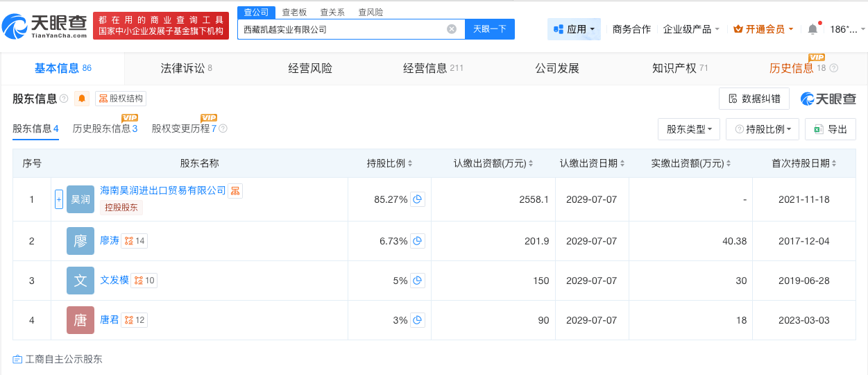The image size is (868, 375).
Task: Click the notification bell in top bar
Action: coord(812,29)
